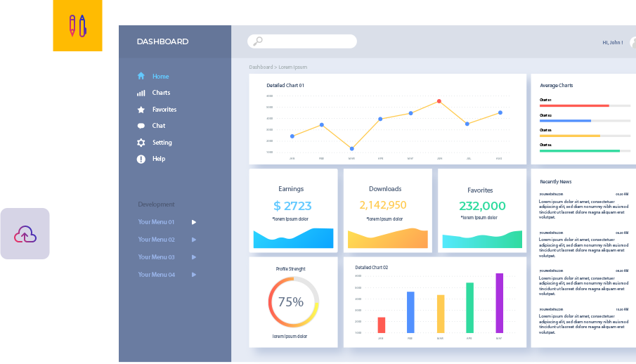Open the Charts menu item

point(161,93)
